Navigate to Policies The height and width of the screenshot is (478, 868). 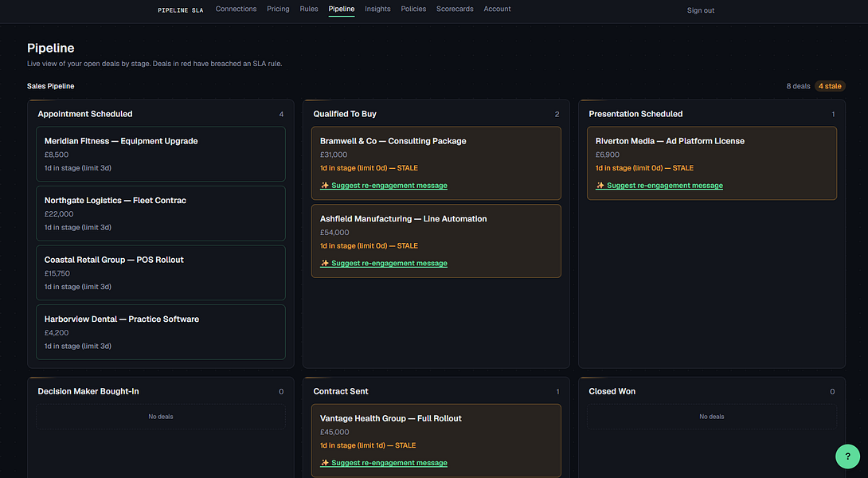click(x=413, y=9)
